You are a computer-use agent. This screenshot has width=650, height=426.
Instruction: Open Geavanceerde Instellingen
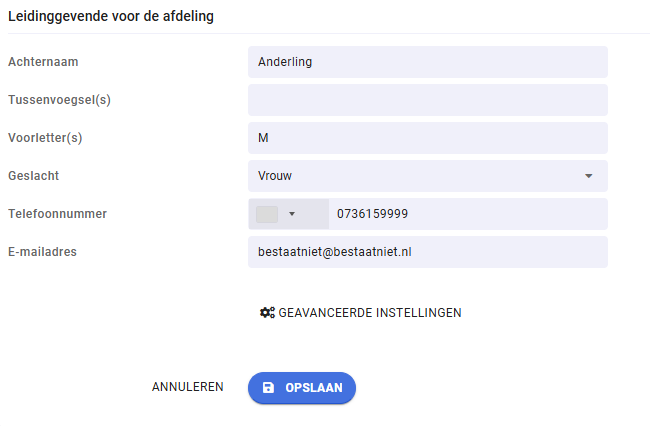[361, 313]
